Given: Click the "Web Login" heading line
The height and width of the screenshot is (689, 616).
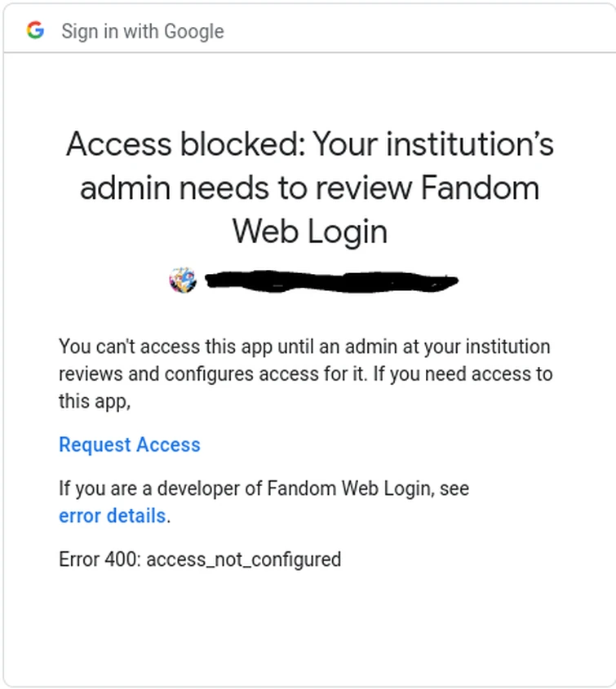Looking at the screenshot, I should pos(309,231).
